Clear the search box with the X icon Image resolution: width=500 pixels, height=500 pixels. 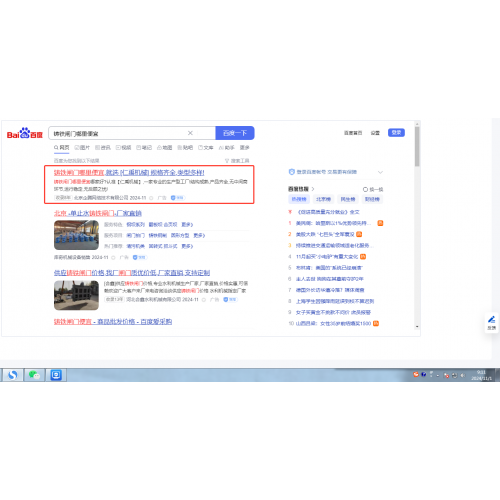pos(190,133)
